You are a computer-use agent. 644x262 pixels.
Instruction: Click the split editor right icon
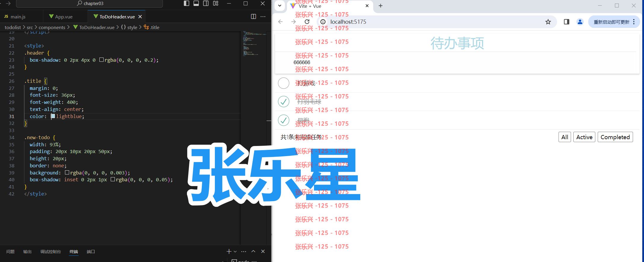pyautogui.click(x=253, y=17)
